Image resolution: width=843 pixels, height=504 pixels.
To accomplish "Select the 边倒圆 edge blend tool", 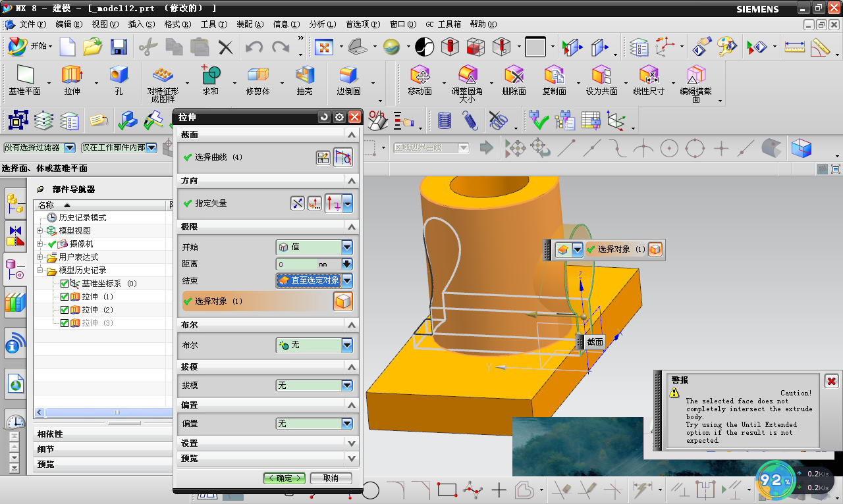I will tap(348, 80).
